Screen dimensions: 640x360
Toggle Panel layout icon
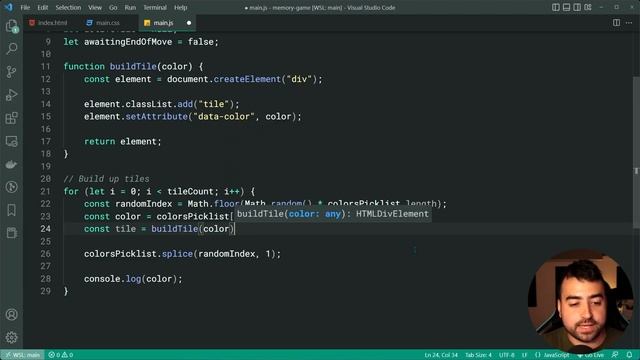(x=567, y=7)
